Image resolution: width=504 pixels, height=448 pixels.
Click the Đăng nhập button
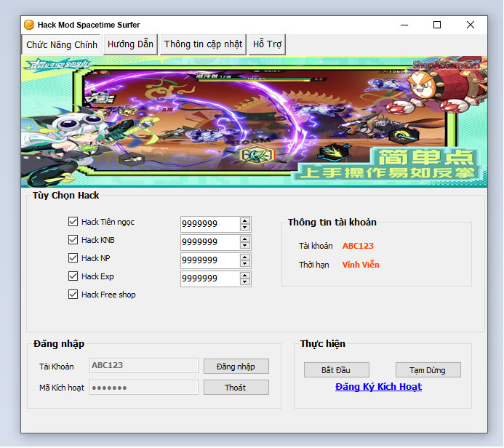coord(236,367)
